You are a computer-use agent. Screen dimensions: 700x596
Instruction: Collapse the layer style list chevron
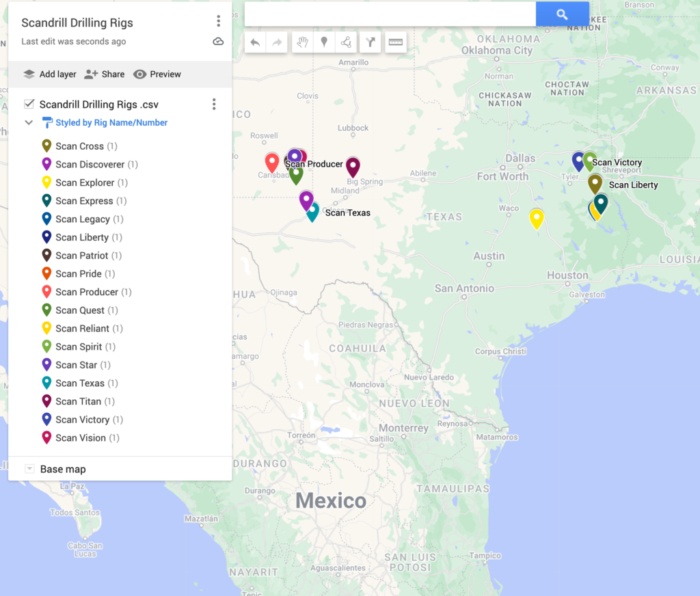click(29, 122)
